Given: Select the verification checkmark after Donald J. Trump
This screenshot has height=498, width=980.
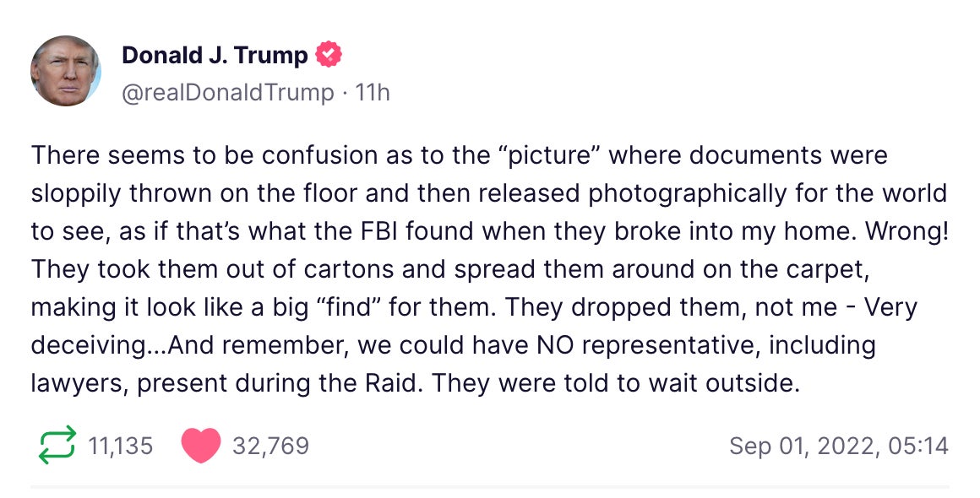Looking at the screenshot, I should coord(328,55).
